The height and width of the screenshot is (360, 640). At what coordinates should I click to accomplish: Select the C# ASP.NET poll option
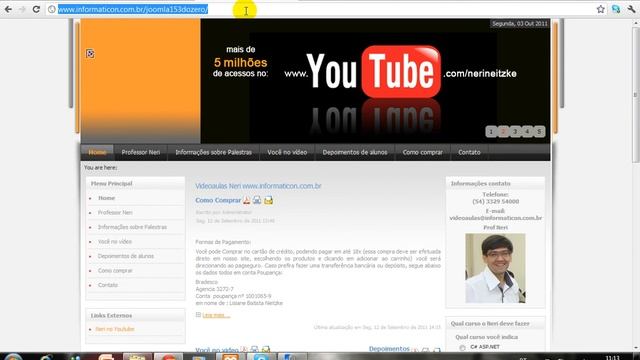(x=462, y=348)
